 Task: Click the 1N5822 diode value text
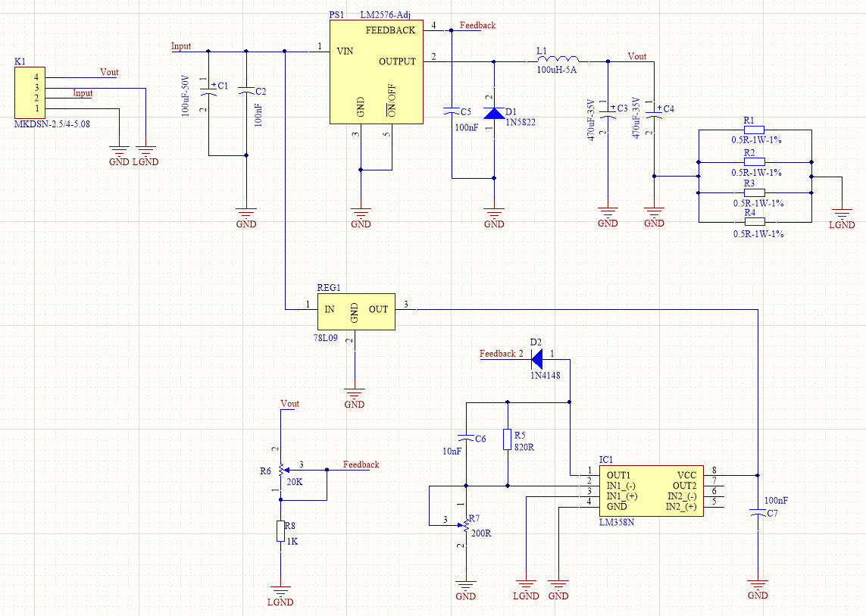tap(521, 122)
